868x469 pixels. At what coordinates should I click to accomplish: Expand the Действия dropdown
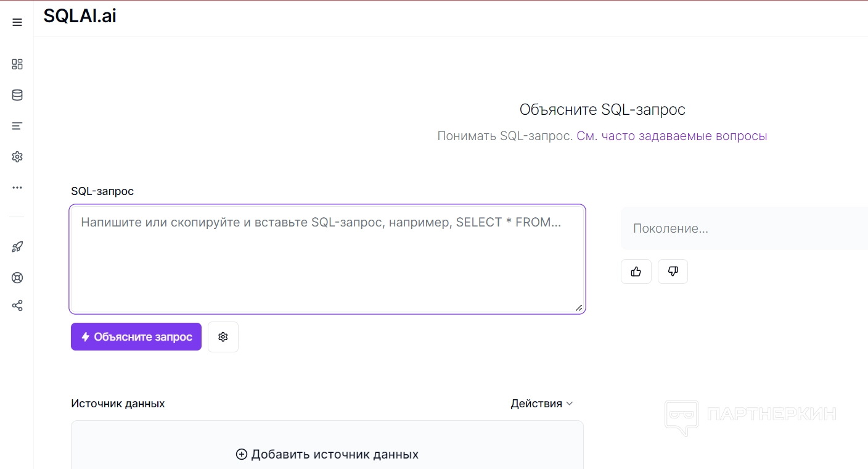coord(542,404)
